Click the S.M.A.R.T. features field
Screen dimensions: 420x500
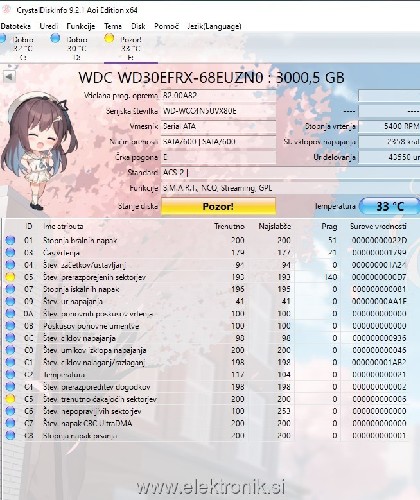(290, 188)
